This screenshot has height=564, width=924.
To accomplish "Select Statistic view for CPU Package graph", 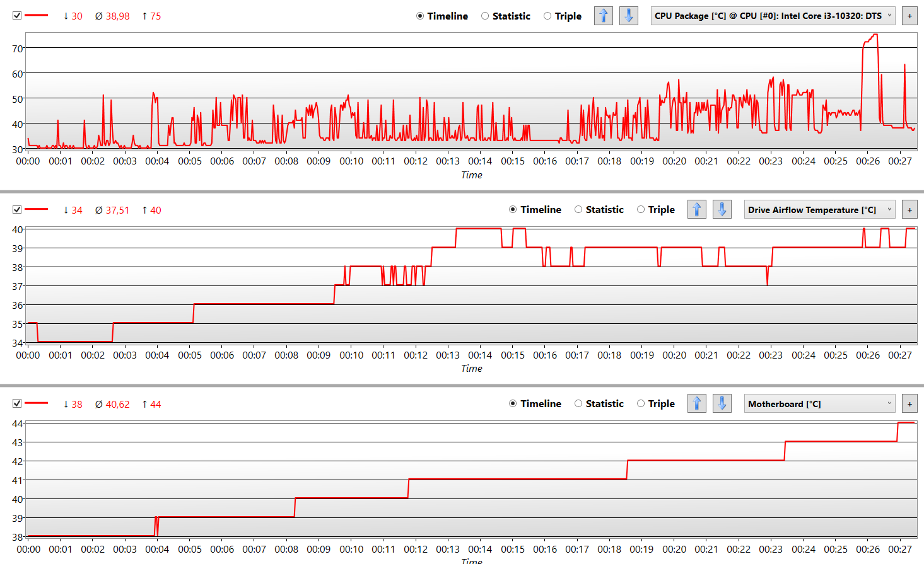I will click(x=485, y=16).
